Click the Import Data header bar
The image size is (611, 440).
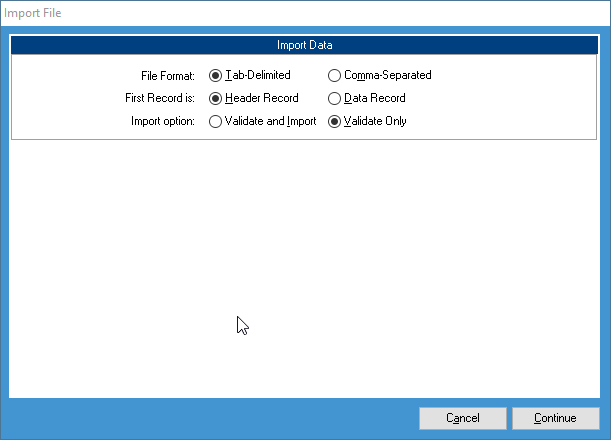305,45
